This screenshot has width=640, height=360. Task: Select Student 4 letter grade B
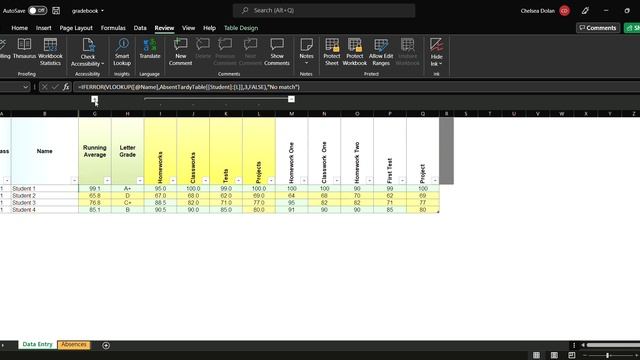click(x=127, y=210)
